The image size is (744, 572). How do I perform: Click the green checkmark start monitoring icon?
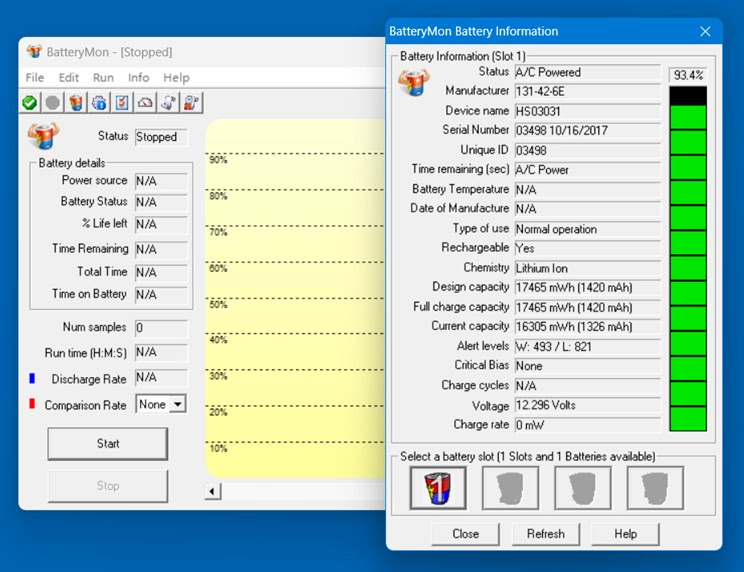point(29,102)
